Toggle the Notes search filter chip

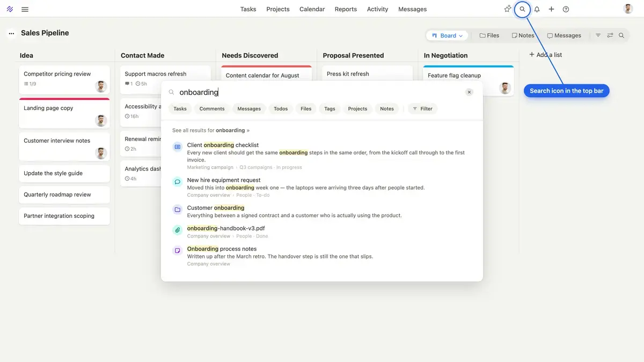click(387, 108)
